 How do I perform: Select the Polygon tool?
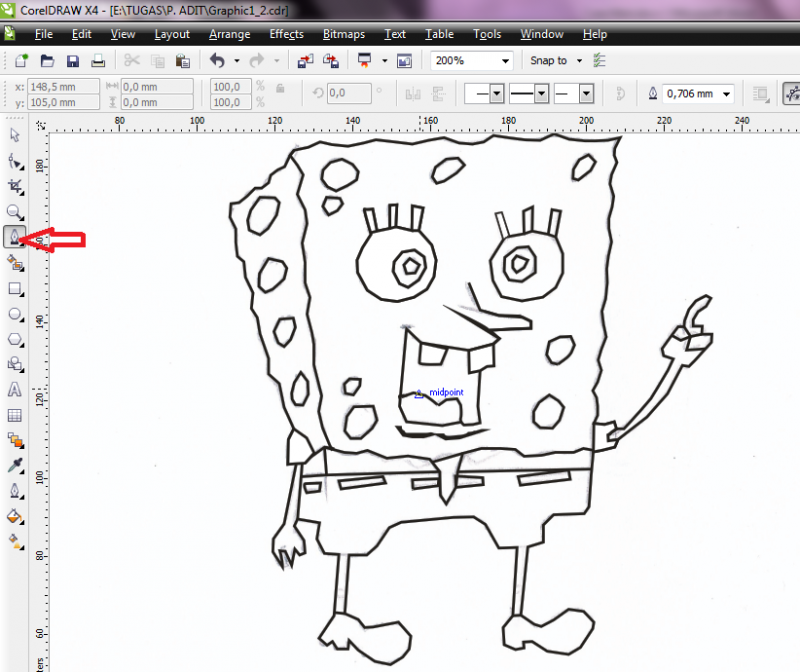[x=15, y=339]
